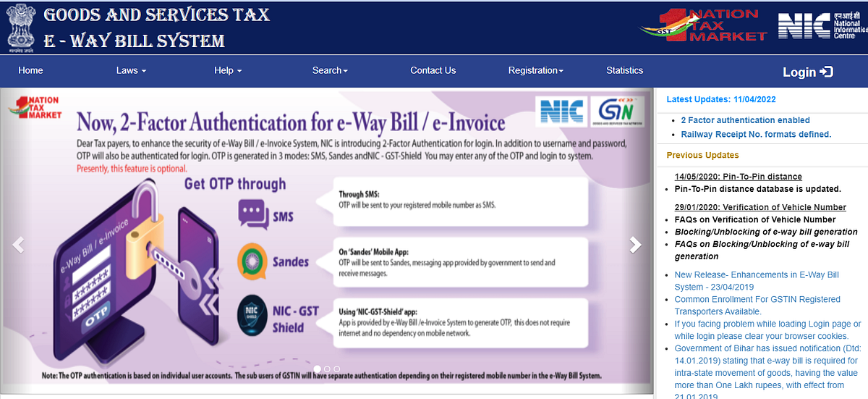Click the Login link
The width and height of the screenshot is (868, 399).
click(x=808, y=72)
